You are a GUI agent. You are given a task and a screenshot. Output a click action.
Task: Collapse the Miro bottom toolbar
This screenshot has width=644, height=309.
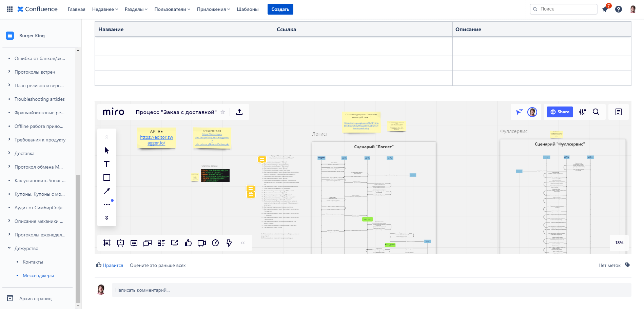243,243
